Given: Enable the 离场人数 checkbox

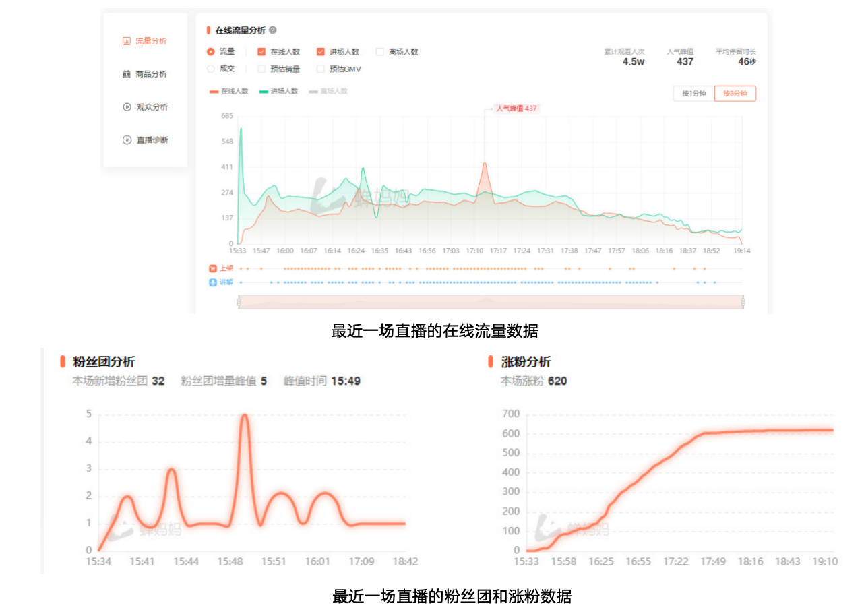Looking at the screenshot, I should coord(379,52).
